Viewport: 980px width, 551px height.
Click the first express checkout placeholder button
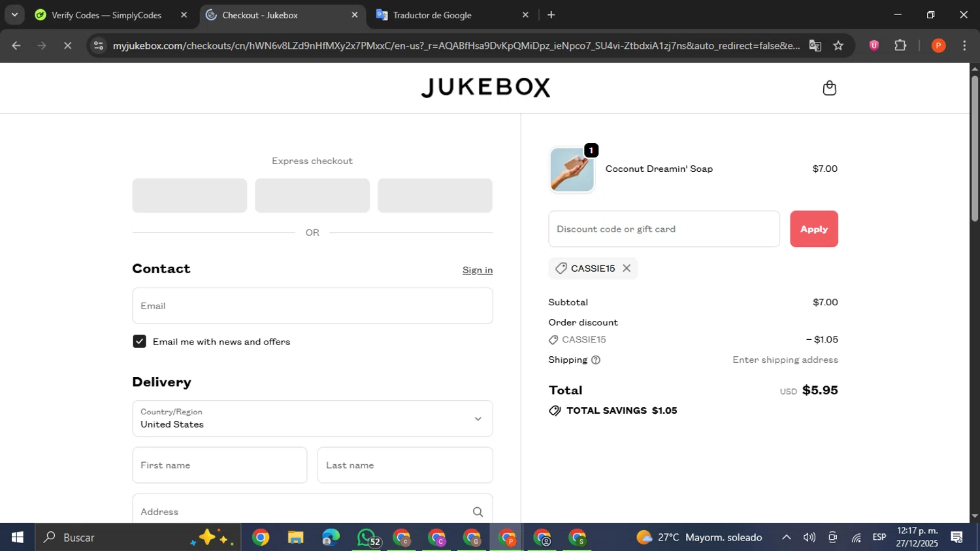click(189, 195)
